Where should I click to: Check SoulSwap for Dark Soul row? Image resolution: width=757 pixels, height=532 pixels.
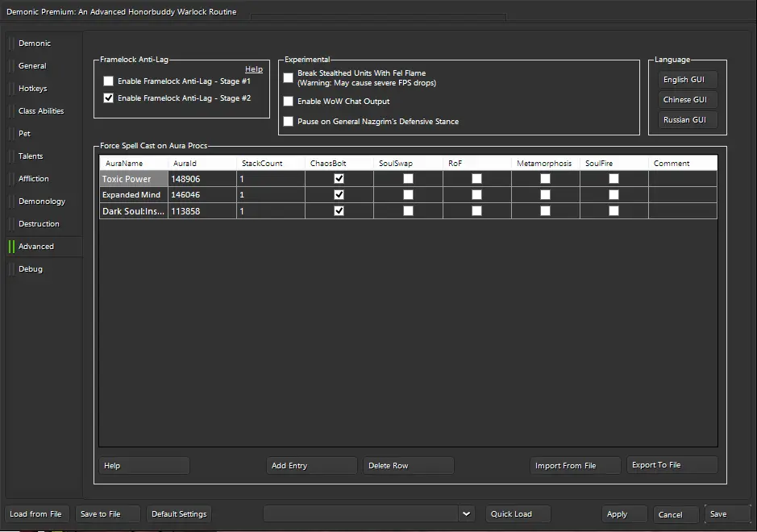click(x=409, y=210)
